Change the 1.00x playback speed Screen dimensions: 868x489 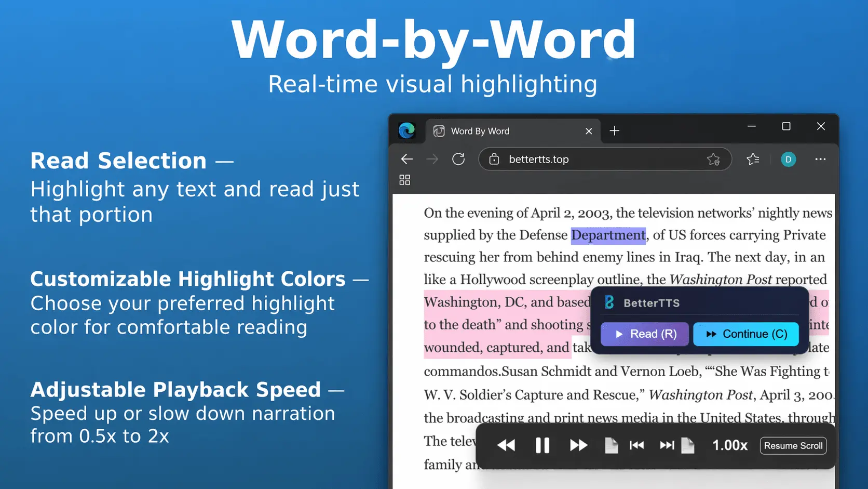click(x=730, y=445)
